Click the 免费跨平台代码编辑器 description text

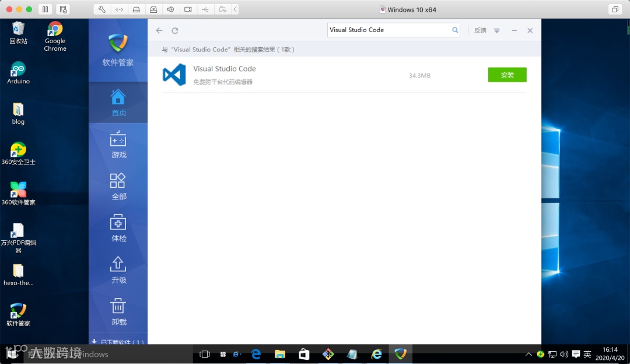coord(223,82)
